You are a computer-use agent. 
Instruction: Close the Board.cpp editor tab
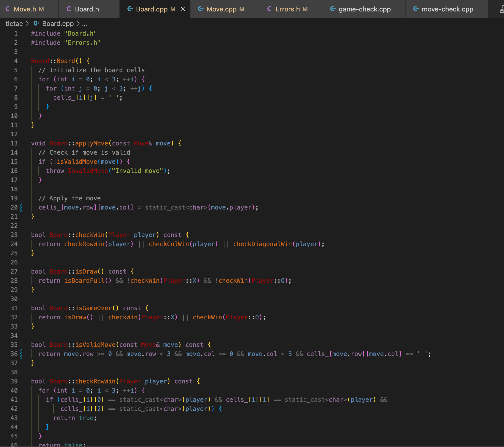pos(183,9)
